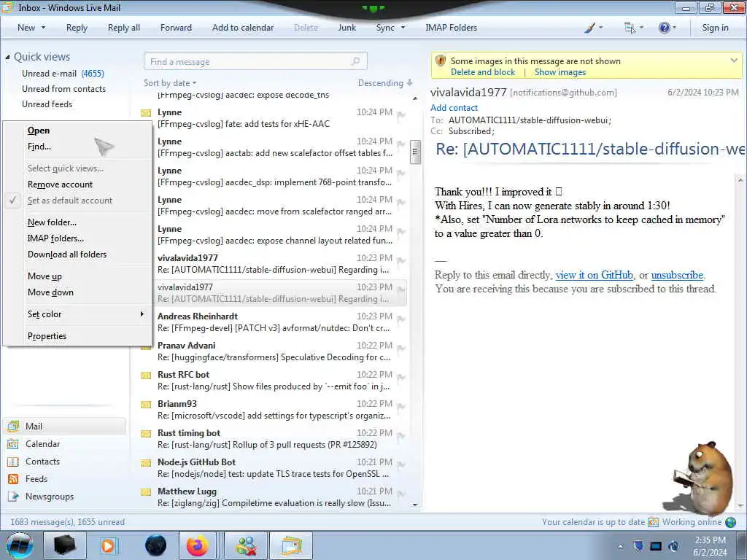The width and height of the screenshot is (747, 560).
Task: Click envelope icon next to Brianm93
Action: (146, 404)
